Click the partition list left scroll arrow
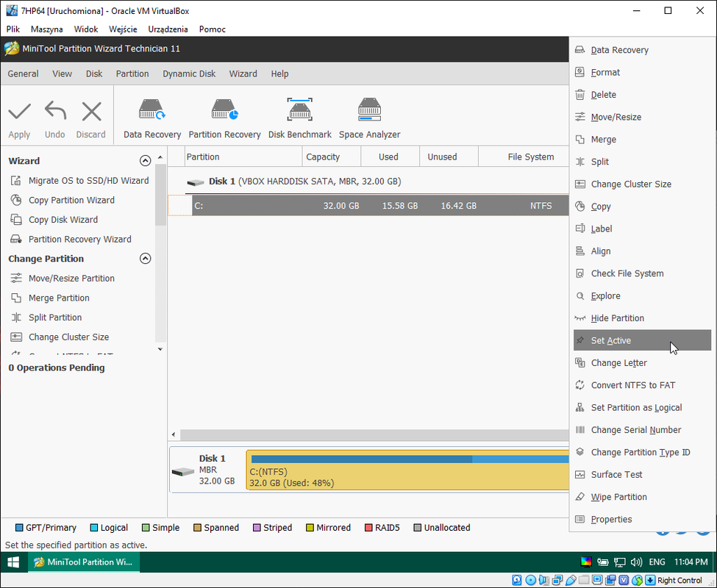This screenshot has height=588, width=717. point(174,434)
